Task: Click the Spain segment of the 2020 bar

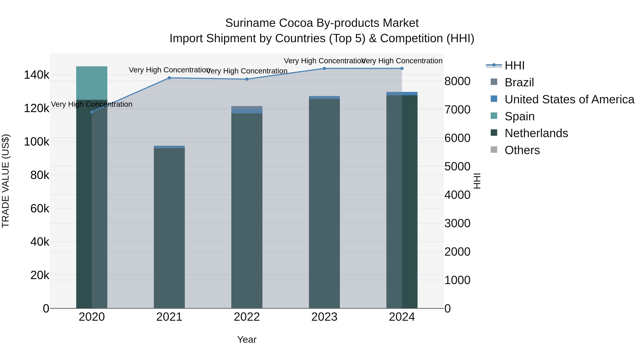Action: click(x=92, y=83)
